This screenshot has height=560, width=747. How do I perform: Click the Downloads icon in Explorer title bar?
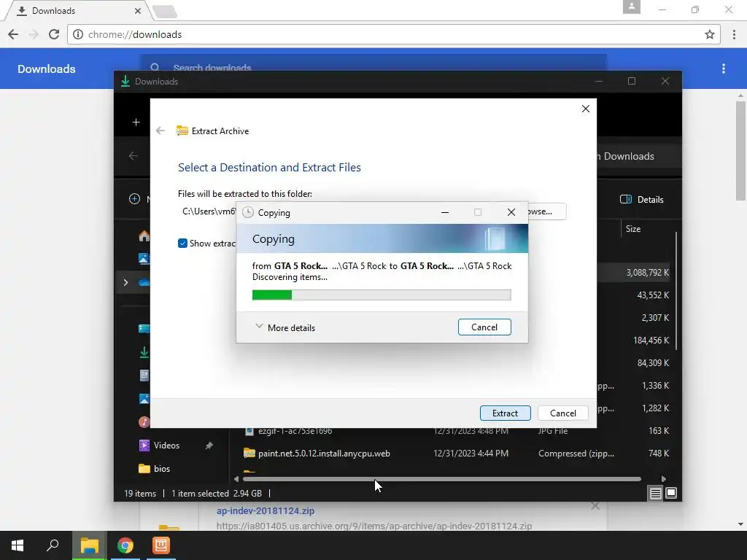pyautogui.click(x=125, y=82)
